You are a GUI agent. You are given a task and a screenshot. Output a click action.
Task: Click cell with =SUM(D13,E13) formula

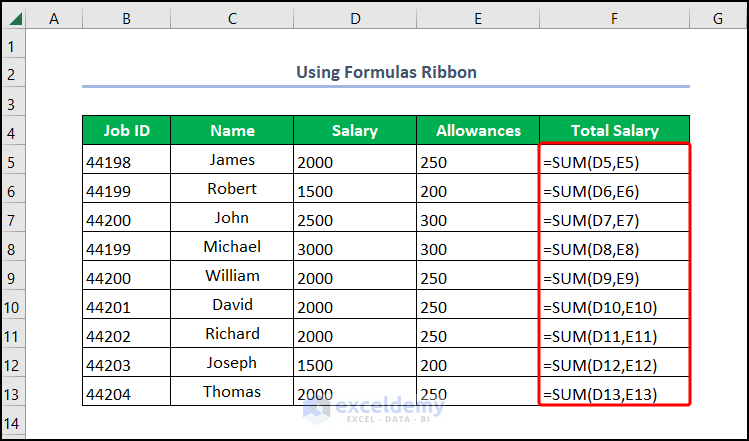click(614, 393)
